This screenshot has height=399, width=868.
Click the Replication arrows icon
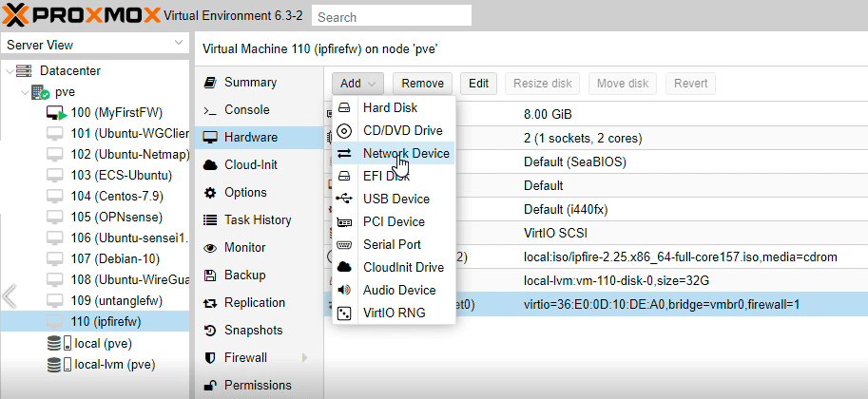pyautogui.click(x=210, y=303)
